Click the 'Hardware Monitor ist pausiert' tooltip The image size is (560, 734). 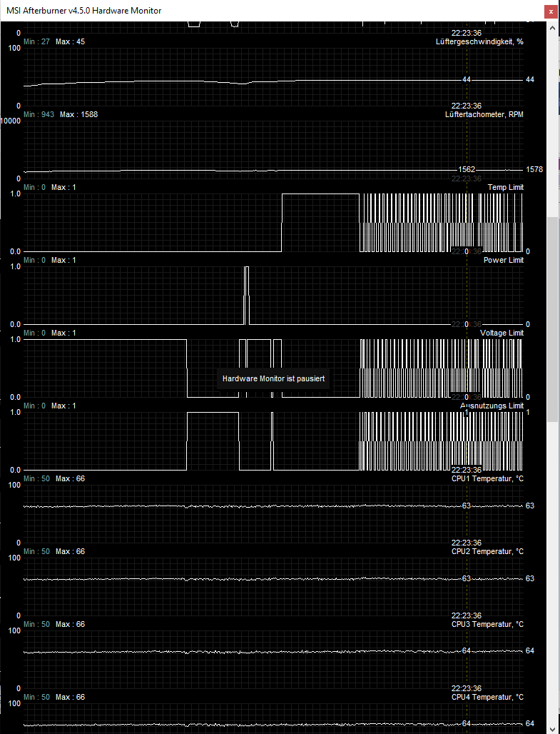tap(274, 378)
